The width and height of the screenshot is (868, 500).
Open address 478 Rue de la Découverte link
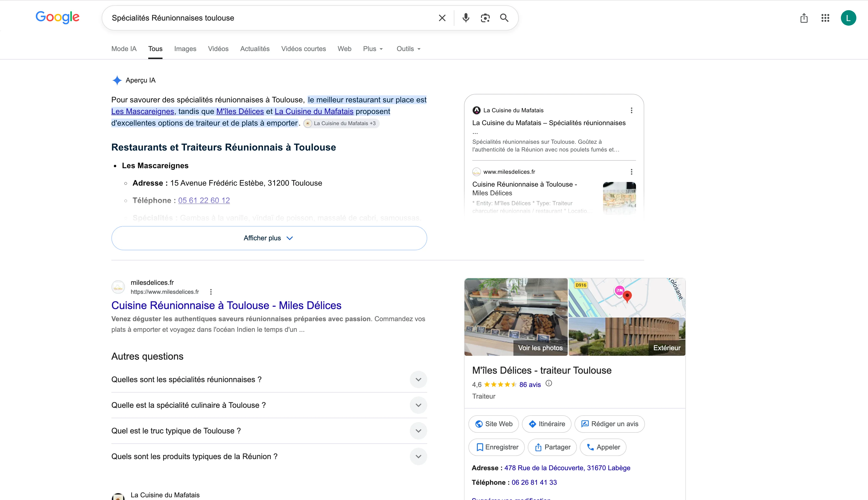[567, 468]
